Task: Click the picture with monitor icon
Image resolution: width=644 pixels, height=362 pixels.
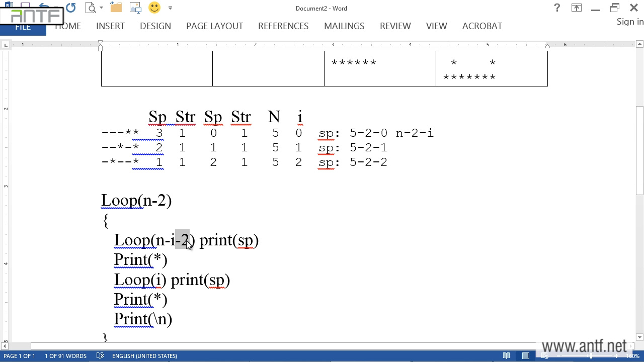Action: [x=135, y=8]
